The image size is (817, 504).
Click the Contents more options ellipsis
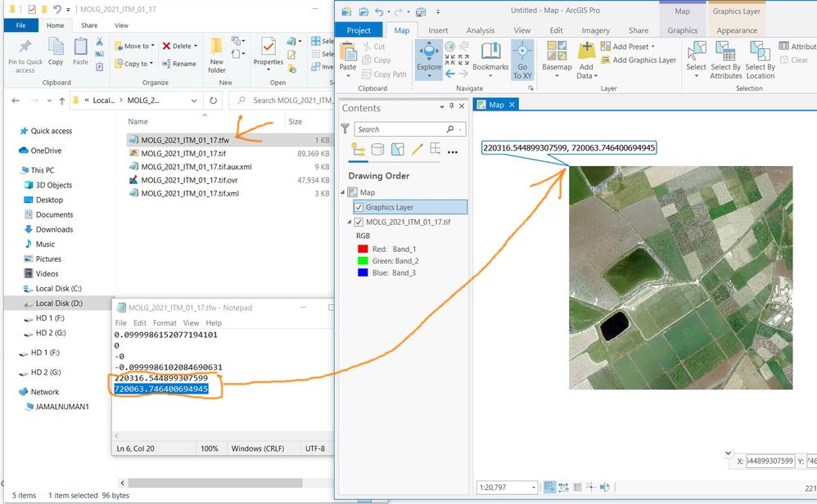452,152
